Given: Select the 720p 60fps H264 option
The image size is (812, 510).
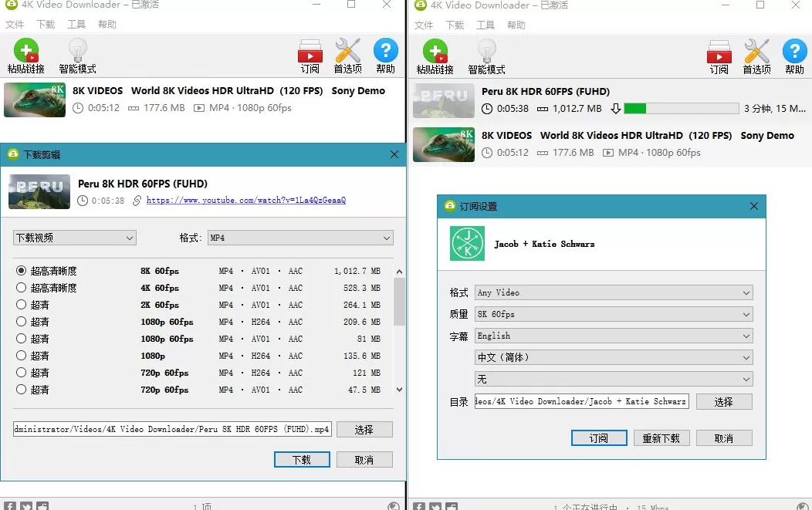Looking at the screenshot, I should (x=22, y=373).
